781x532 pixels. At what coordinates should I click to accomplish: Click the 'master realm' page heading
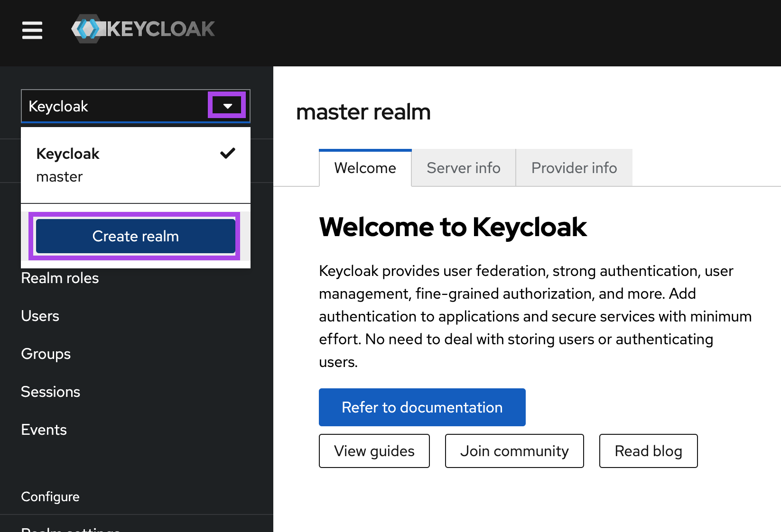(x=363, y=112)
